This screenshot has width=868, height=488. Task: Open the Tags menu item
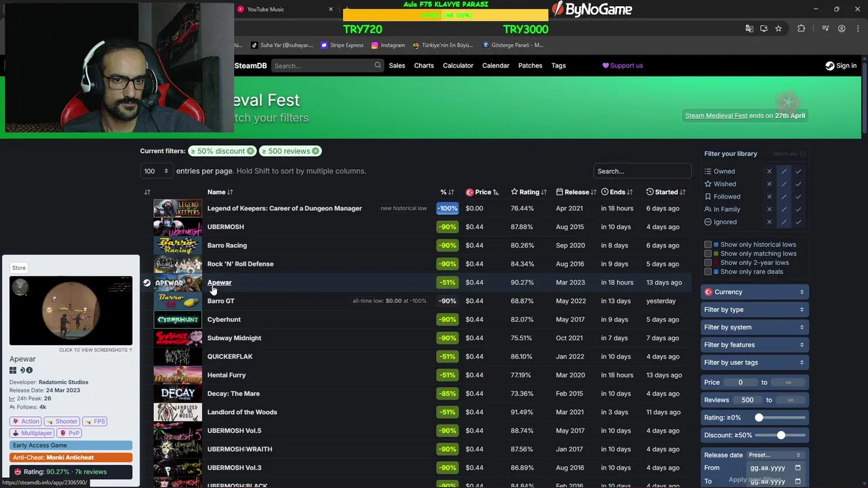click(x=559, y=66)
